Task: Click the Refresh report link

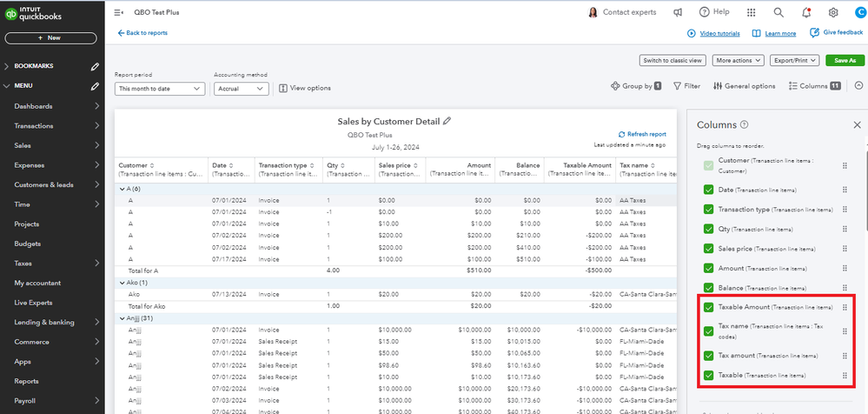Action: pos(642,134)
